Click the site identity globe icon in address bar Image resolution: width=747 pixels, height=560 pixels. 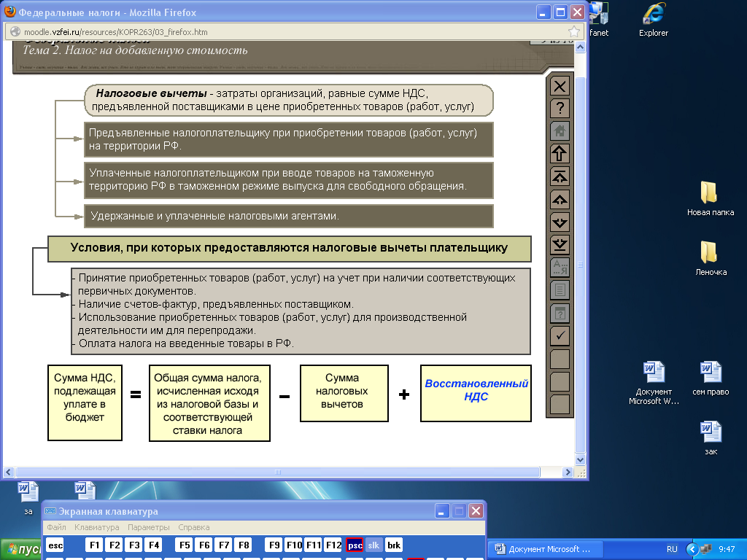click(x=15, y=32)
